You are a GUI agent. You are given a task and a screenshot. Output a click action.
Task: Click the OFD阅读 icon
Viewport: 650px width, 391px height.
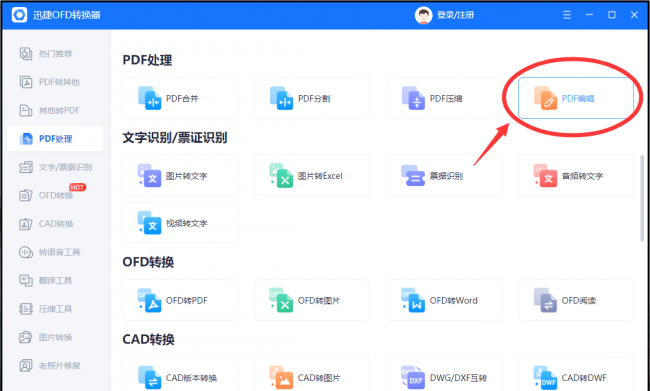pyautogui.click(x=545, y=300)
